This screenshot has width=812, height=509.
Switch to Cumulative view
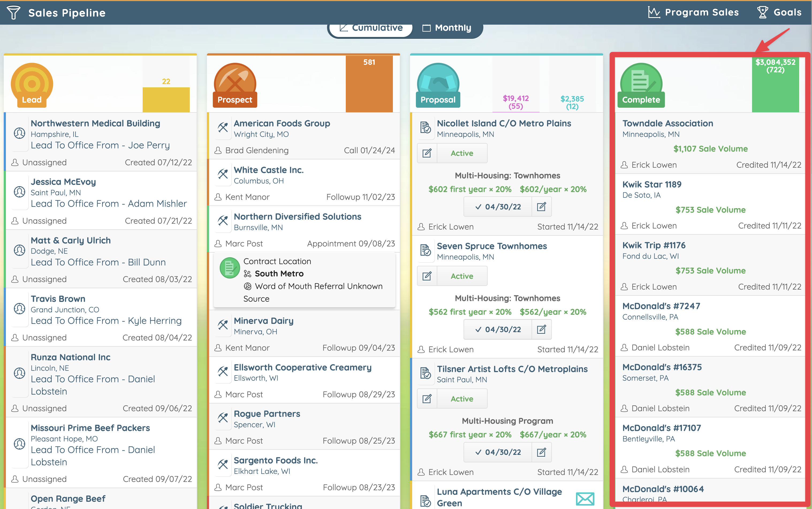click(371, 28)
